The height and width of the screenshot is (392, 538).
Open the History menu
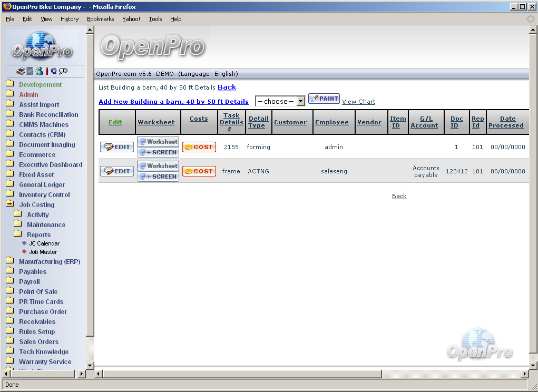tap(69, 19)
